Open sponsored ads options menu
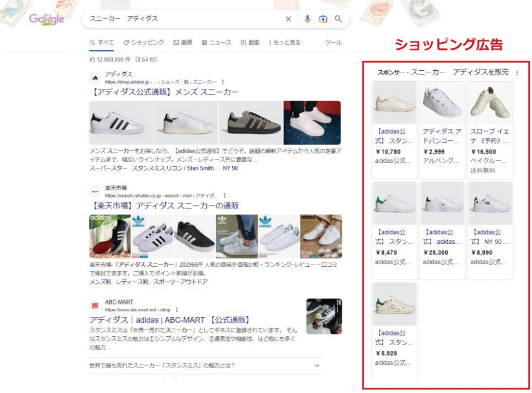Image resolution: width=532 pixels, height=393 pixels. [x=517, y=73]
